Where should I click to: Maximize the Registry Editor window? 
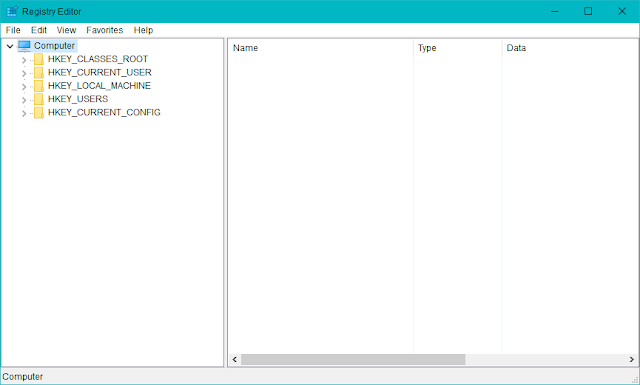coord(588,11)
